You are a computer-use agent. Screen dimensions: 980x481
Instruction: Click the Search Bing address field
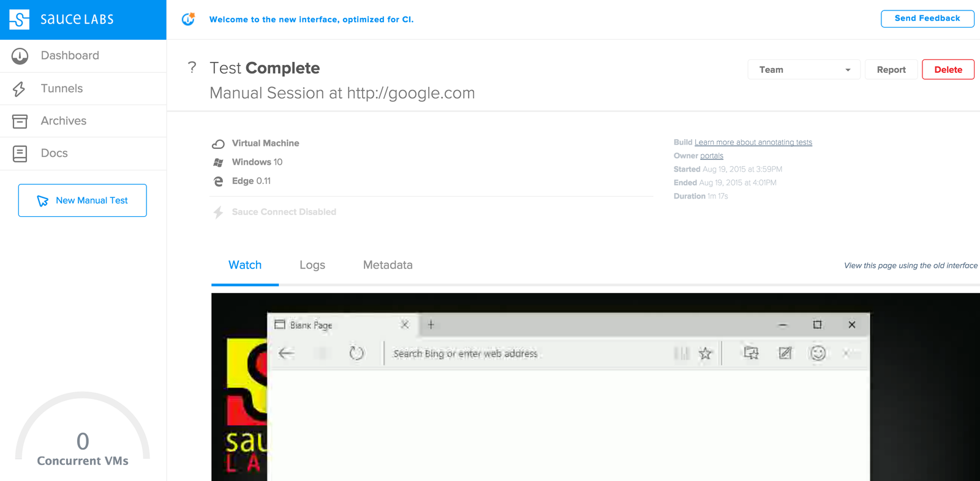527,354
